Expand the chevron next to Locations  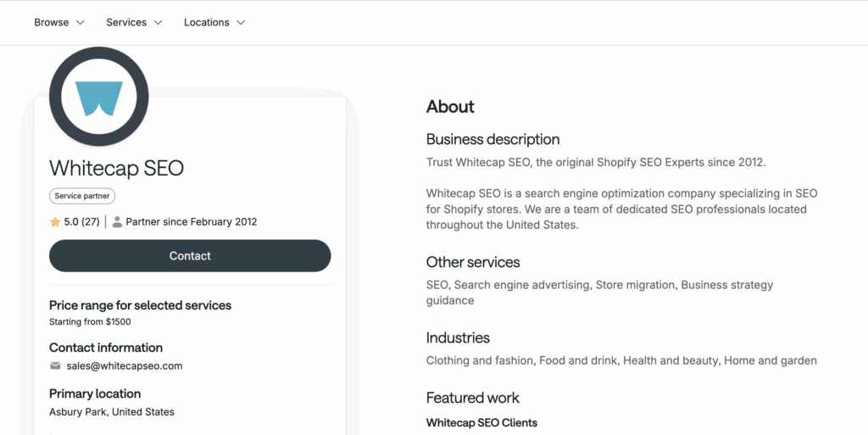coord(240,23)
